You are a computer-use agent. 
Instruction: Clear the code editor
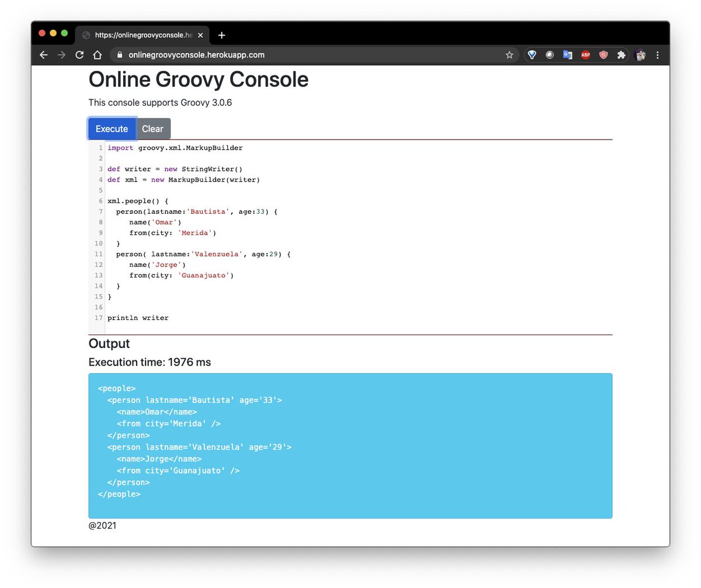pos(153,128)
